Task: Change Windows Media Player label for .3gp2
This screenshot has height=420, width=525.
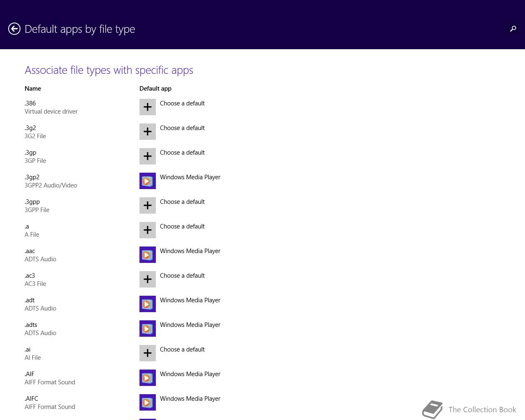Action: pyautogui.click(x=190, y=177)
